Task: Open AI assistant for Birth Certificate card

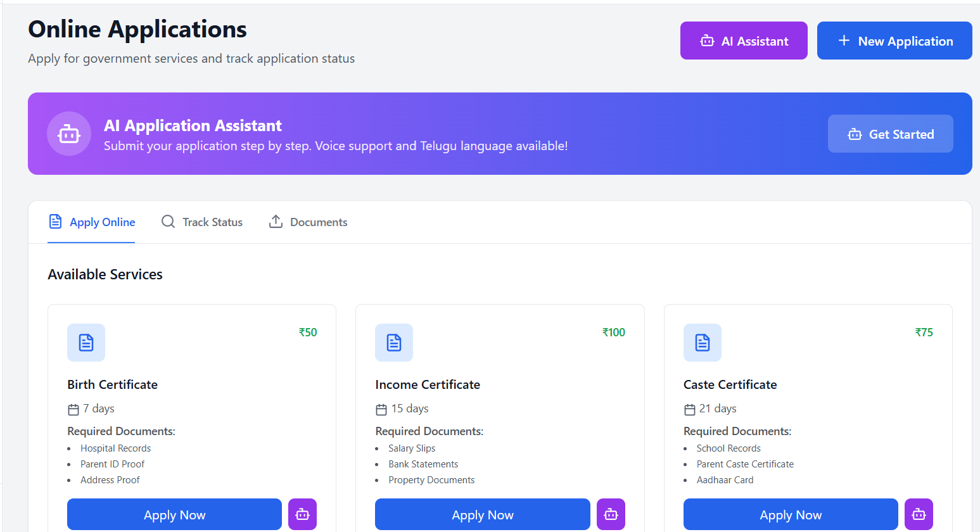Action: [302, 514]
